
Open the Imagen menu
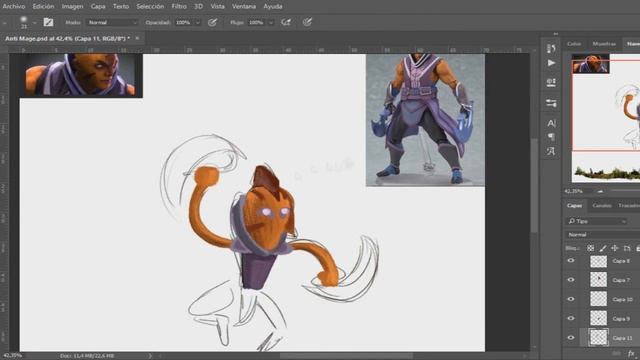pyautogui.click(x=72, y=6)
